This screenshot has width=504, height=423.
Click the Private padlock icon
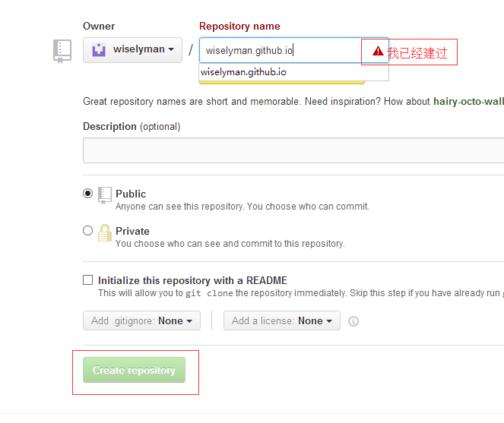[x=104, y=233]
